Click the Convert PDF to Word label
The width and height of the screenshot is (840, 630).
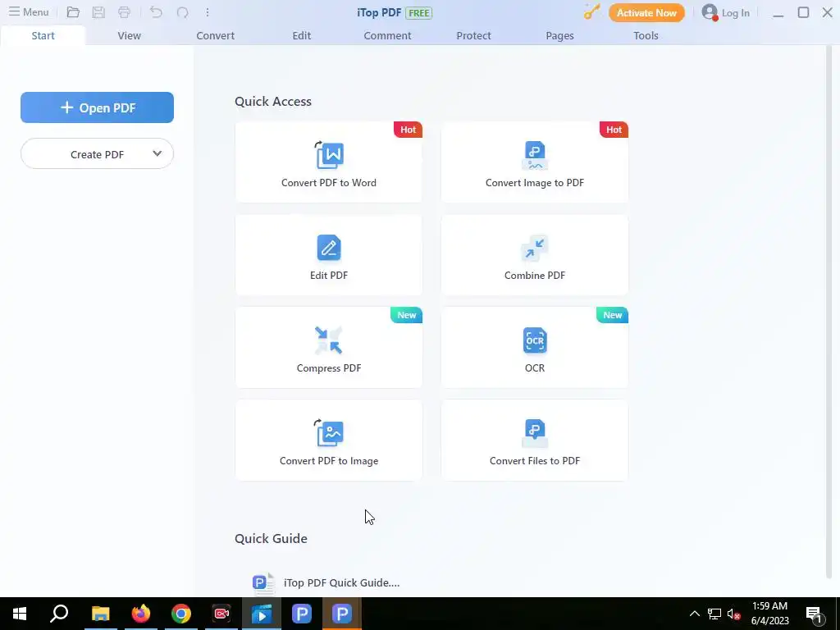click(329, 183)
